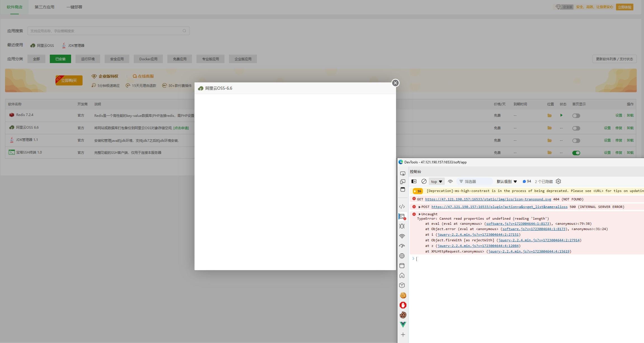
Task: Switch to the 一键部署 tab
Action: (x=74, y=7)
